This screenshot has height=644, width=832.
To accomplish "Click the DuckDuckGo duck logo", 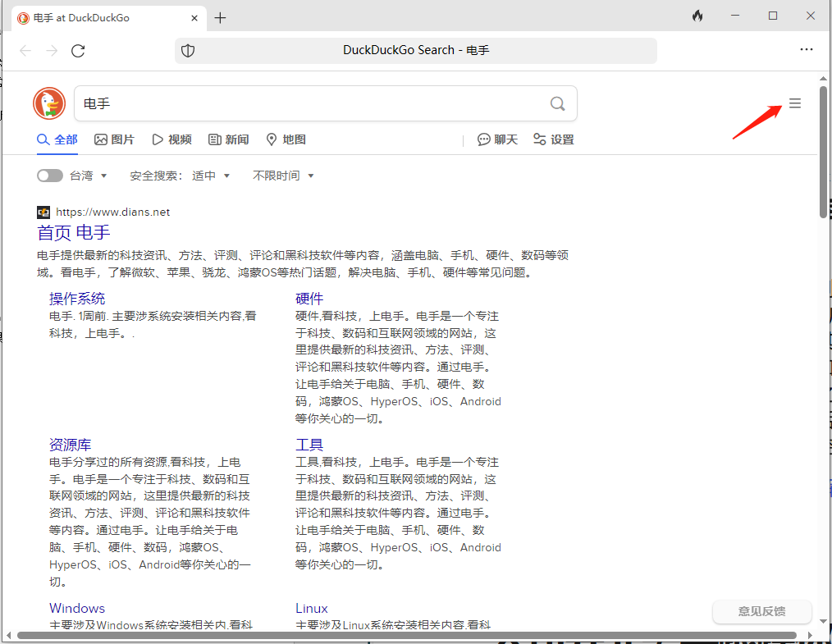I will [x=49, y=103].
